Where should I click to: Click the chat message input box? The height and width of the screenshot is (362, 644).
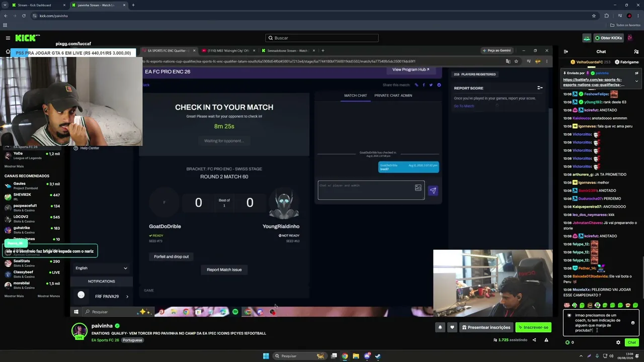point(601,323)
